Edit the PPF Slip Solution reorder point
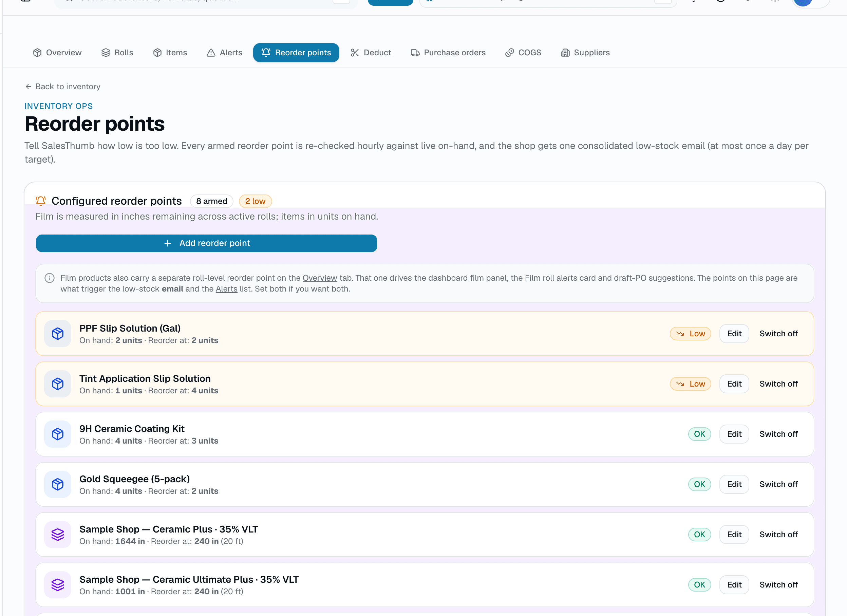 pyautogui.click(x=734, y=334)
